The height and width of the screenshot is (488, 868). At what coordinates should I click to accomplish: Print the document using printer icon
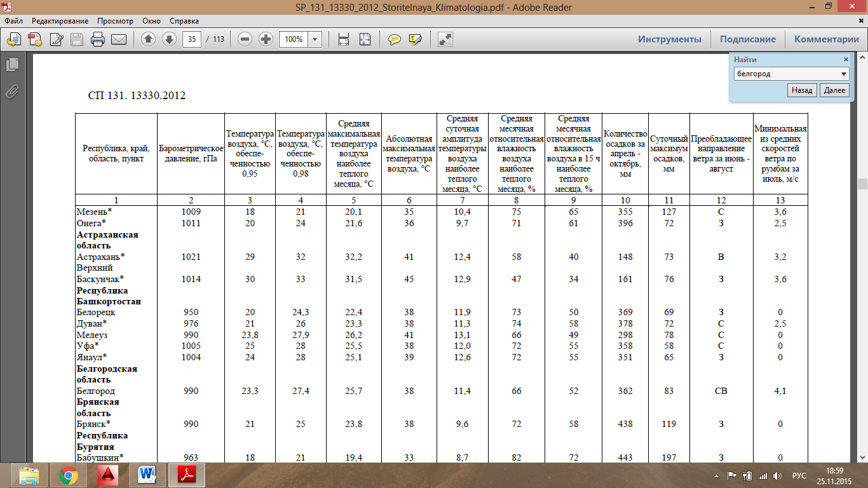98,39
